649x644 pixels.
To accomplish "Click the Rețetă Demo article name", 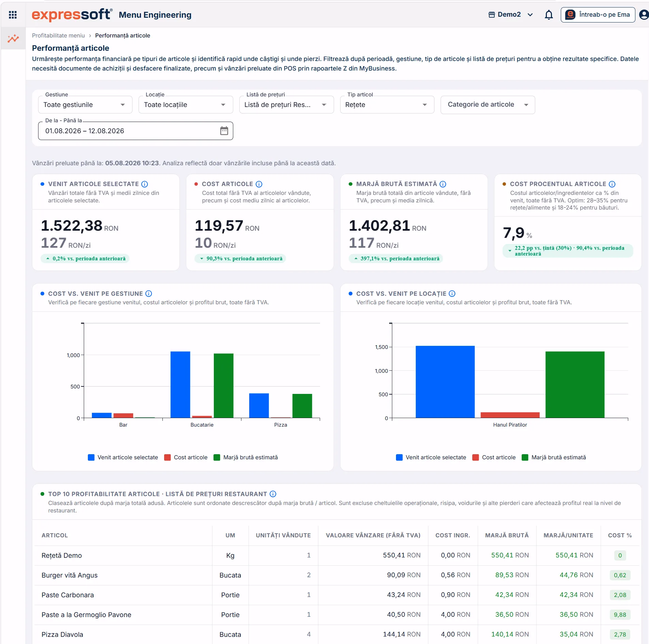I will (62, 555).
